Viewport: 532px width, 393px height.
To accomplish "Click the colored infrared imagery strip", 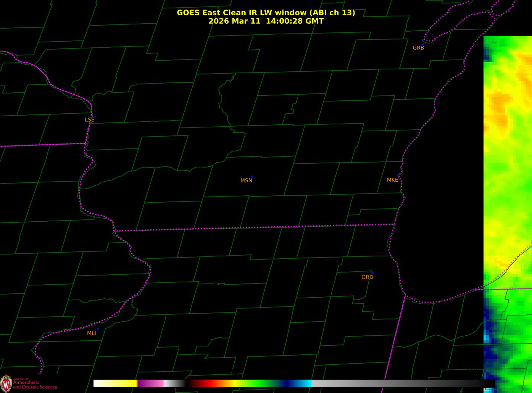I will point(508,214).
